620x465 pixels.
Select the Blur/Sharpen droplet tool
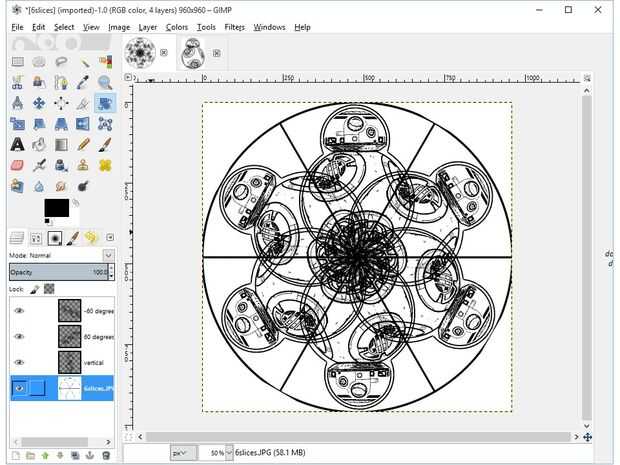point(39,186)
